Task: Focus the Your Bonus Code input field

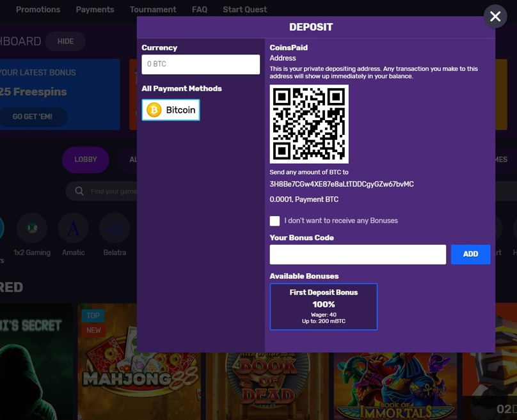Action: 358,254
